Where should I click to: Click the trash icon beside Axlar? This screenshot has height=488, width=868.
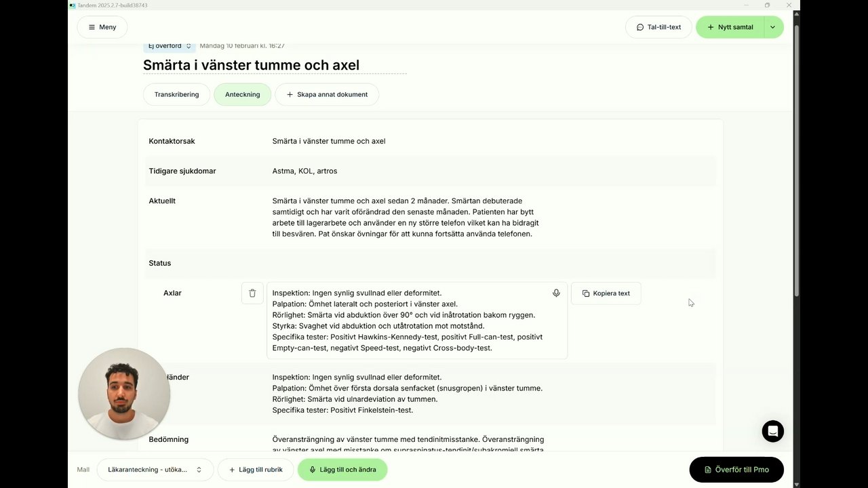(252, 293)
